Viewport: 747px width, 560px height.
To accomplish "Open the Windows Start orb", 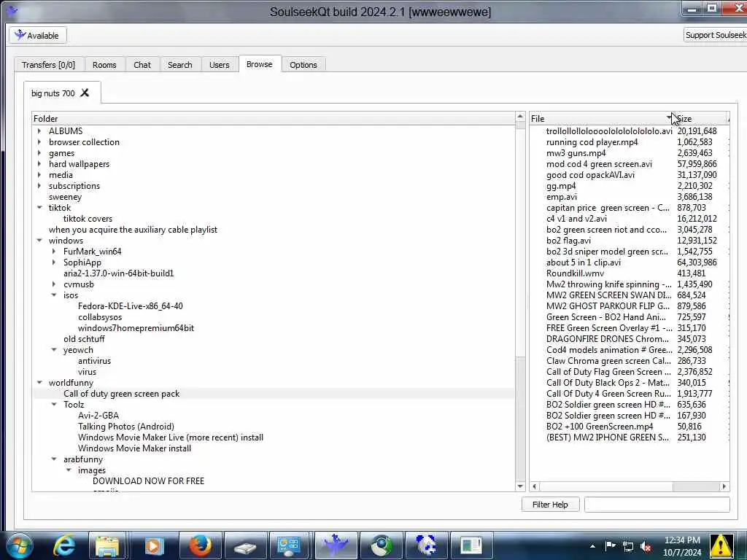I will pyautogui.click(x=18, y=545).
